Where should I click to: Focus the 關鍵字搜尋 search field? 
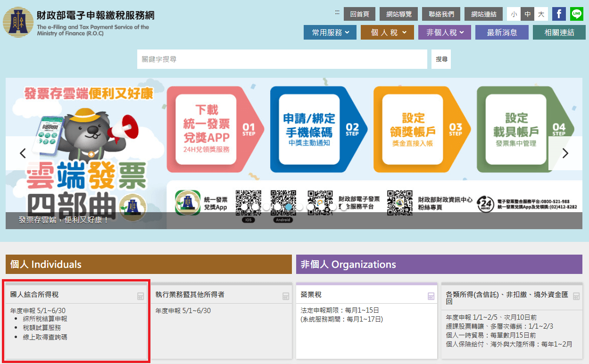pos(282,59)
